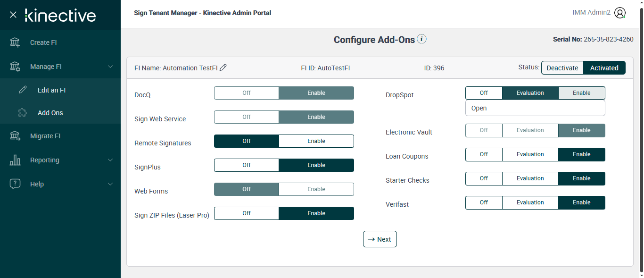
Task: Click the Deactivate status button
Action: 562,68
